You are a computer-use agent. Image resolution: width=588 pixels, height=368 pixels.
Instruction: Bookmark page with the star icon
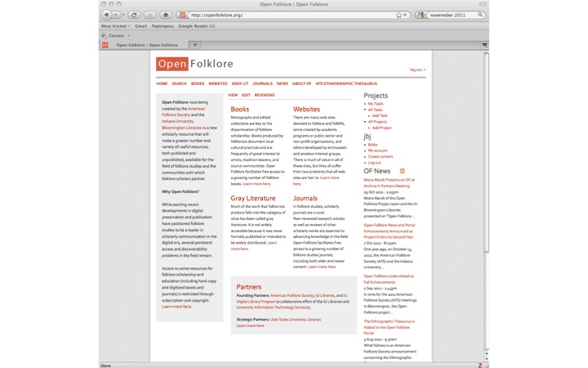pos(399,15)
